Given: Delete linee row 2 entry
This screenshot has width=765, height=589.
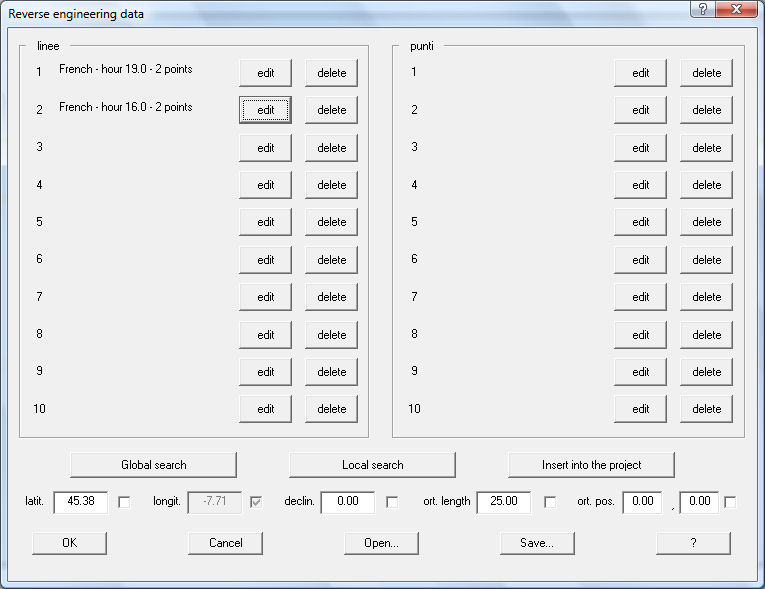Looking at the screenshot, I should (x=331, y=110).
